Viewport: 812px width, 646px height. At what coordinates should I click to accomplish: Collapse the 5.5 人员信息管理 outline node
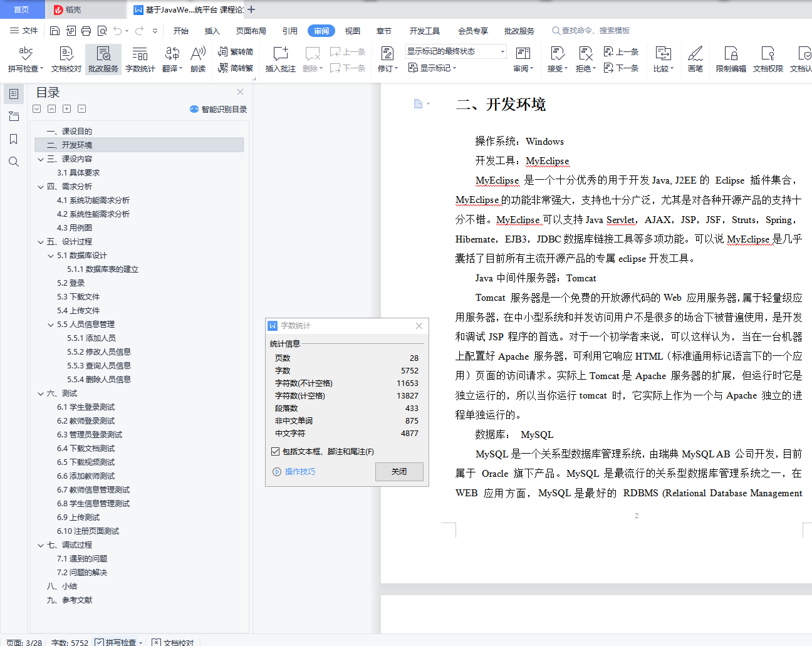[x=51, y=325]
